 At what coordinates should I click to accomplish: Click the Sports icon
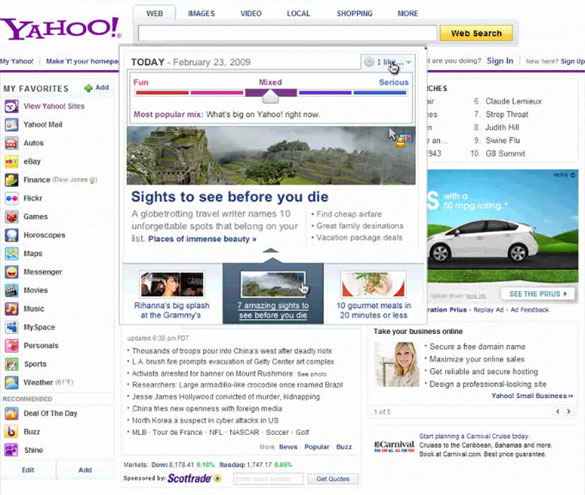point(12,364)
